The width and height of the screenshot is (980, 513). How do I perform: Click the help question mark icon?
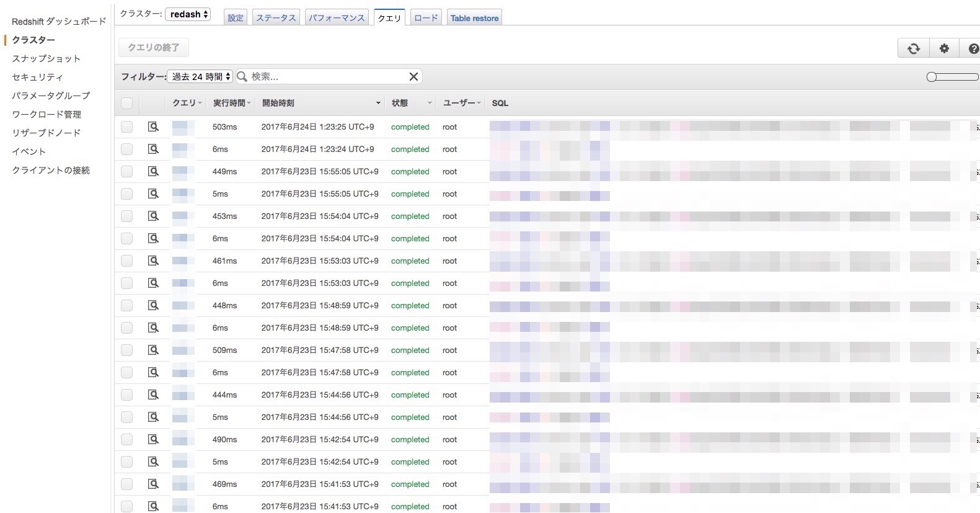(x=973, y=48)
